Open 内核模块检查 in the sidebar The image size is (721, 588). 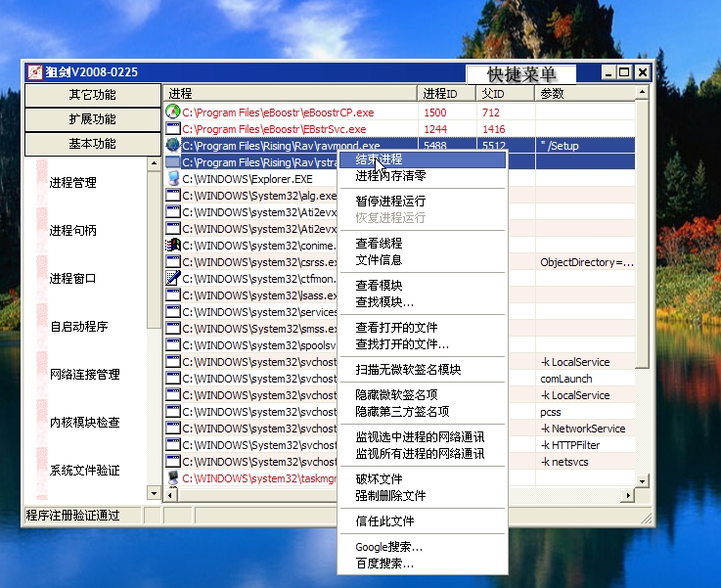click(84, 422)
